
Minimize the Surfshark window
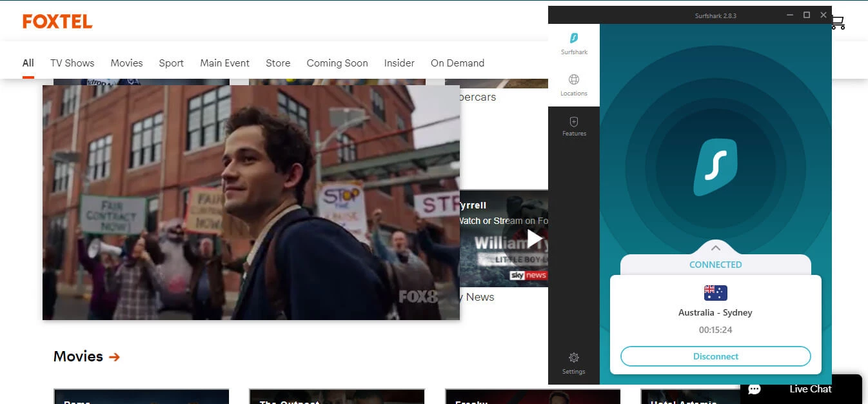tap(790, 15)
